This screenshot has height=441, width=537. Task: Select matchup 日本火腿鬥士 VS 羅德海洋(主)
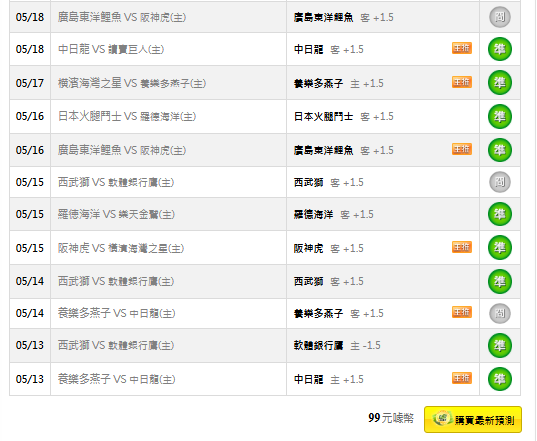click(127, 116)
